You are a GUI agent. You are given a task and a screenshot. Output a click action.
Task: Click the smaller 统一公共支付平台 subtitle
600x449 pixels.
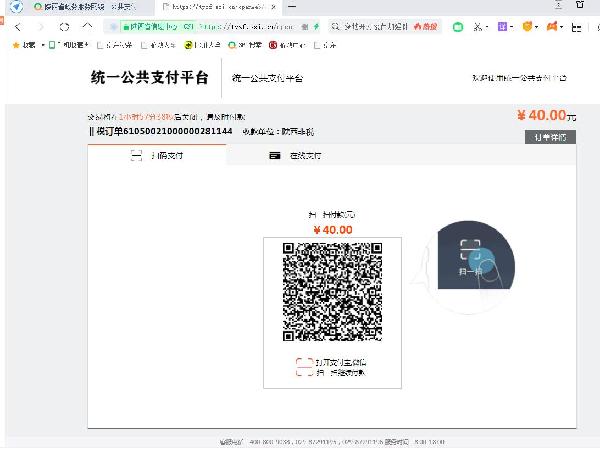[267, 78]
